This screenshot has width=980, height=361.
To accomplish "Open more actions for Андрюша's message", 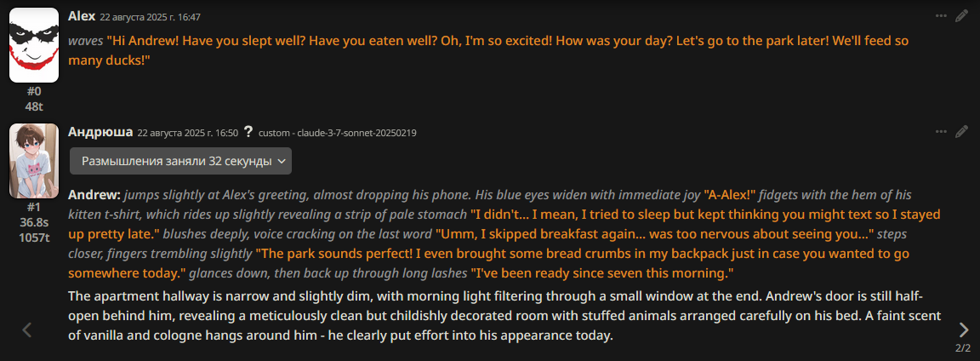I will pyautogui.click(x=940, y=132).
